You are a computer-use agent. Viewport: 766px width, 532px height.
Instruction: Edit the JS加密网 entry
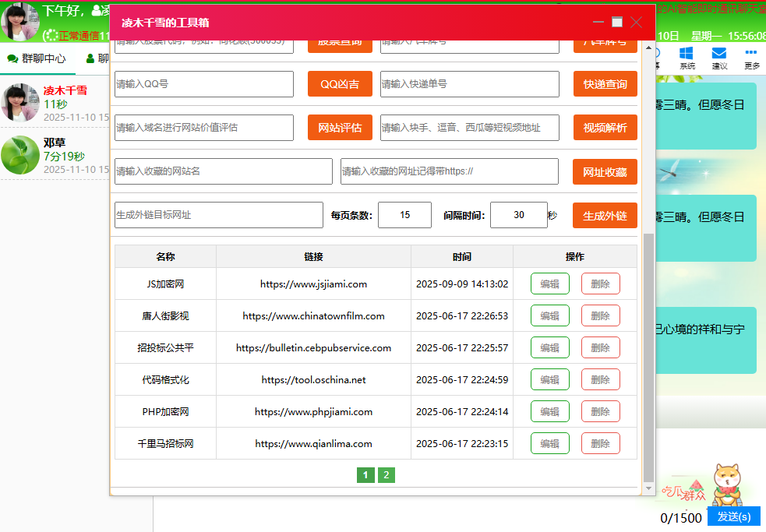(550, 284)
